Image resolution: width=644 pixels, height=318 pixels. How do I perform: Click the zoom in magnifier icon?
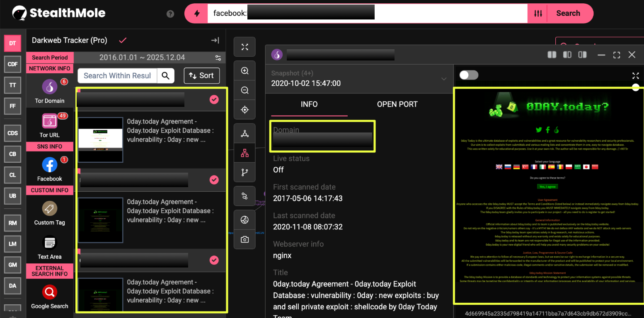(245, 71)
